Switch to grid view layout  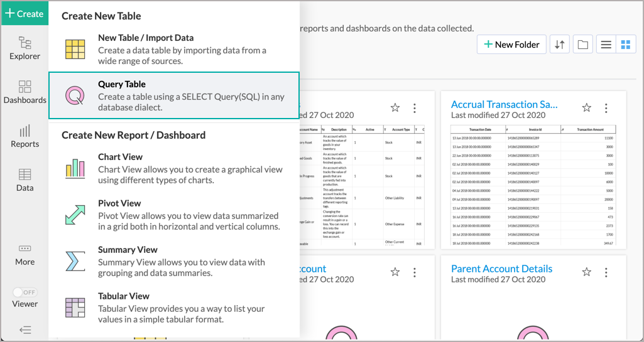[x=625, y=45]
